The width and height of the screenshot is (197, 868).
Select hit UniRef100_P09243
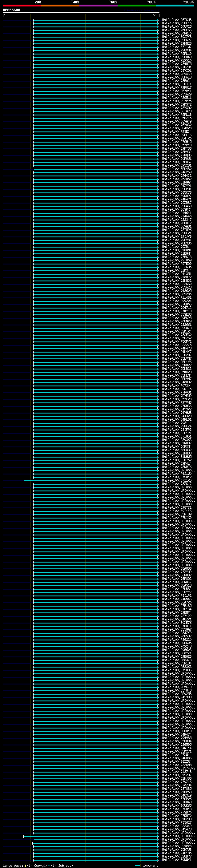click(176, 646)
